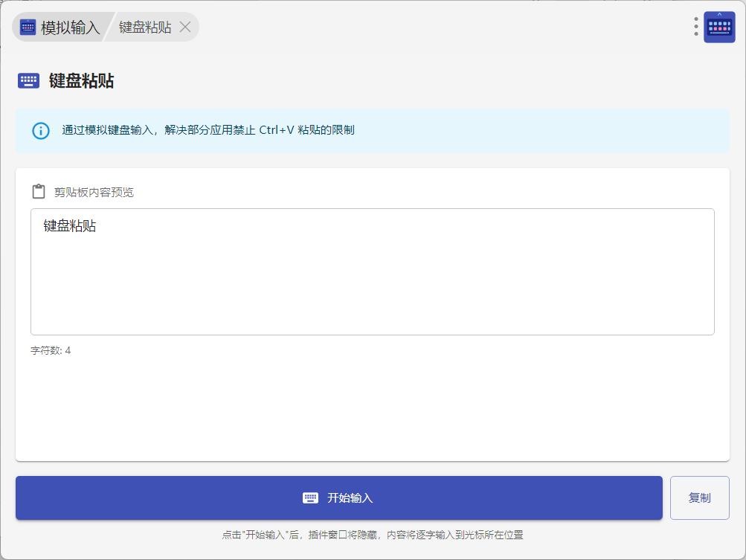Click the 字符数: 4 character counter

pos(51,350)
